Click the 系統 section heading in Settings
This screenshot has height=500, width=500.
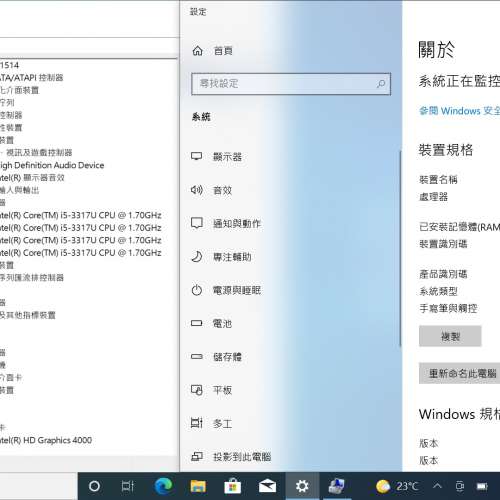coord(201,117)
